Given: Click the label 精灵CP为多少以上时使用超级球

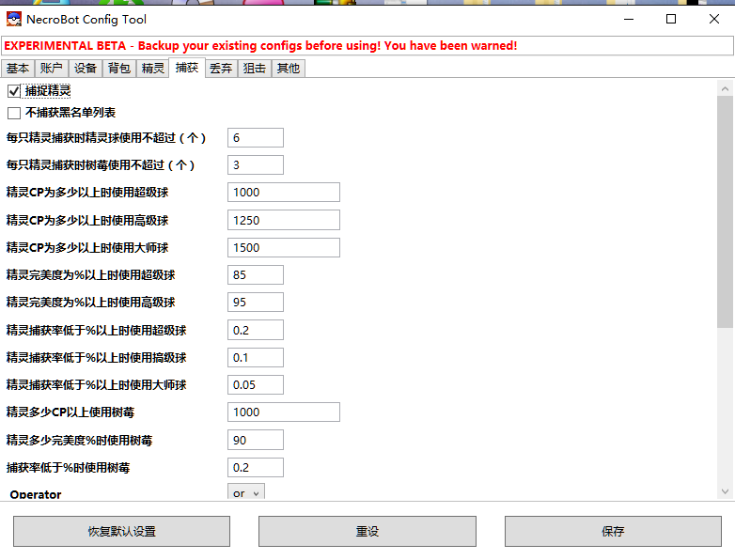Looking at the screenshot, I should point(87,192).
